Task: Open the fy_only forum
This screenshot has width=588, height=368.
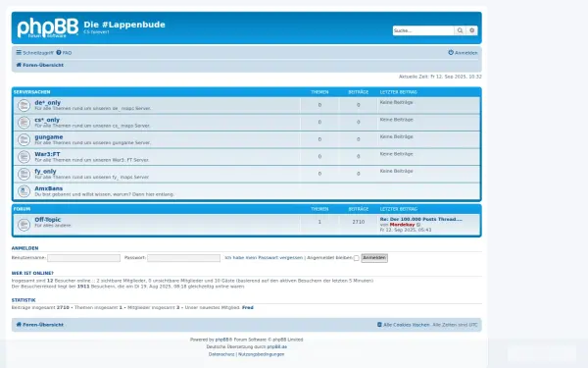Action: [45, 171]
